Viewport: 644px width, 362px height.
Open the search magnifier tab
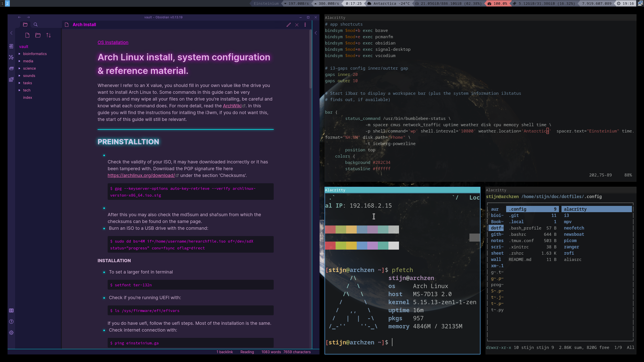tap(35, 25)
